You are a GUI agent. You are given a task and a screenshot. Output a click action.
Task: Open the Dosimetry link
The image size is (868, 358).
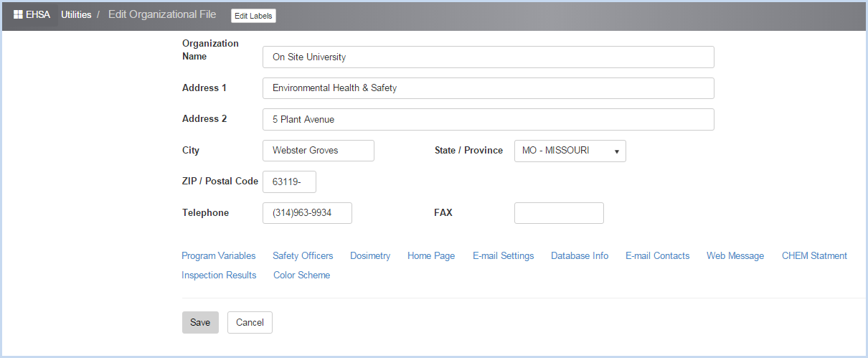(x=370, y=256)
